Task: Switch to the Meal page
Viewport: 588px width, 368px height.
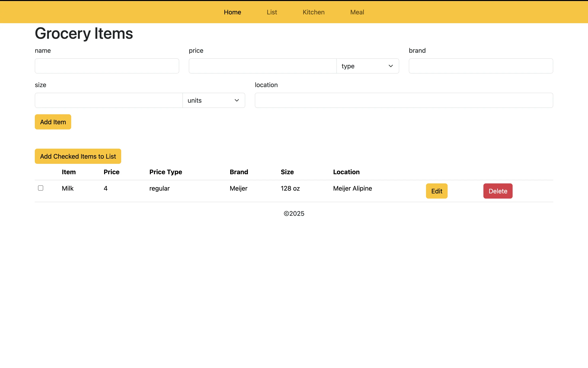Action: coord(357,12)
